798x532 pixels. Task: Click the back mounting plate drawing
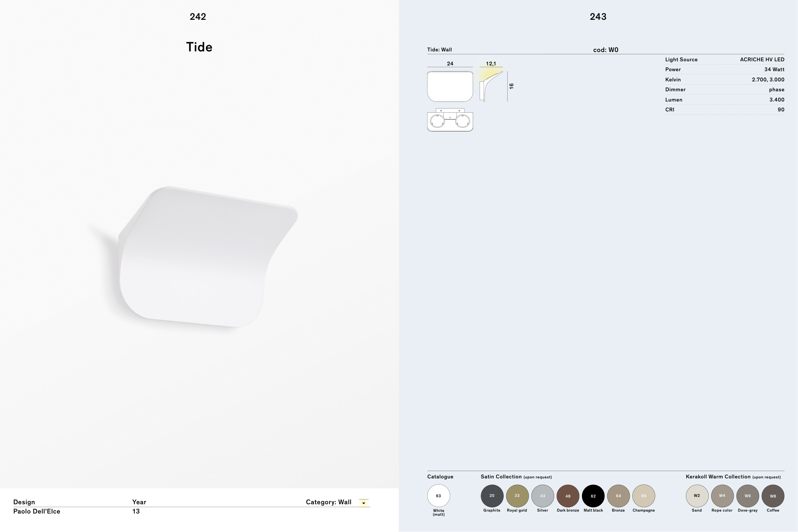pyautogui.click(x=450, y=120)
